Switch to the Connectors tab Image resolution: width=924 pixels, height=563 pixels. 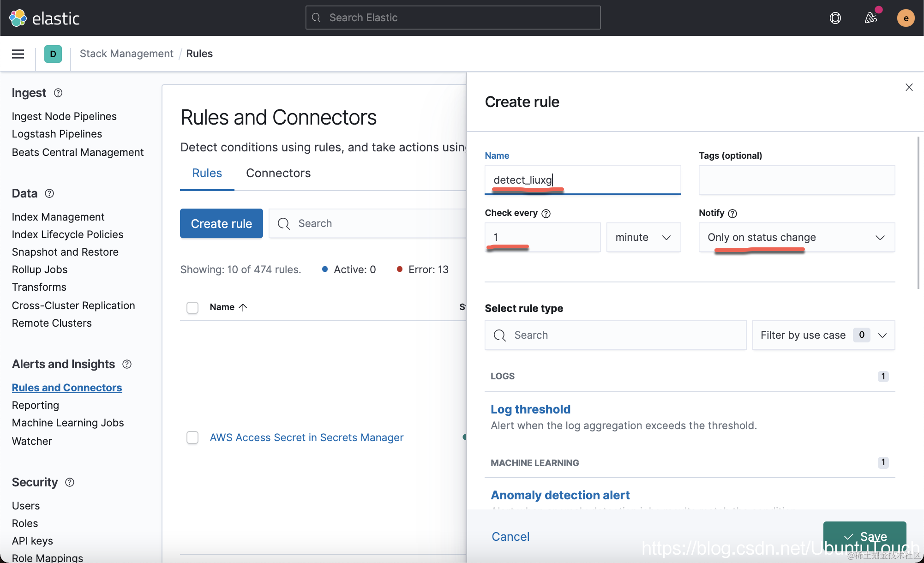tap(278, 173)
